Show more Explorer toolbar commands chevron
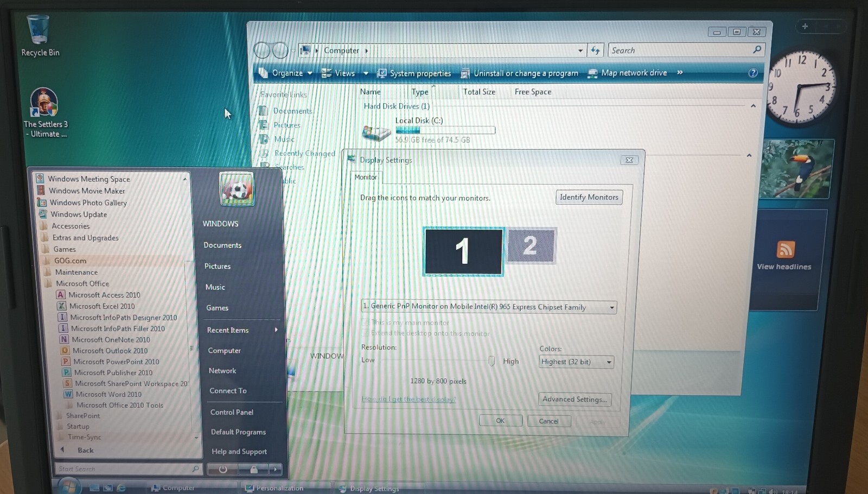 [680, 72]
